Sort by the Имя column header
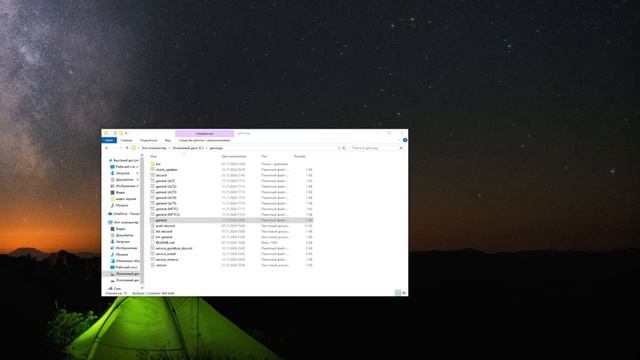640x360 pixels. [x=153, y=156]
